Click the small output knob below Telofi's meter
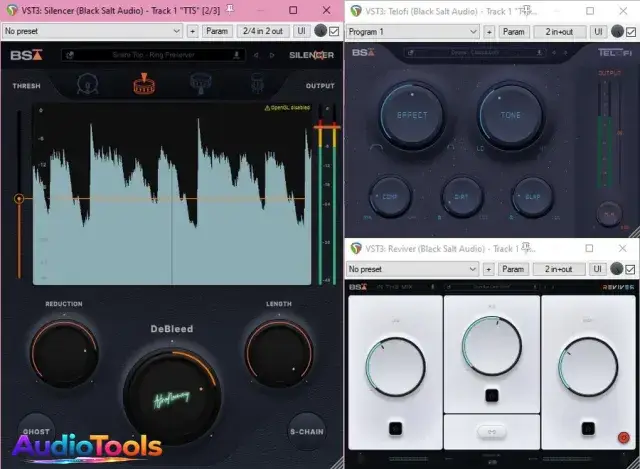 click(609, 214)
